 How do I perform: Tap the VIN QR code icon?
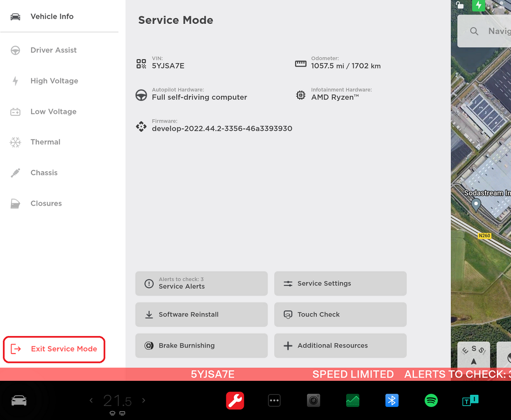141,63
